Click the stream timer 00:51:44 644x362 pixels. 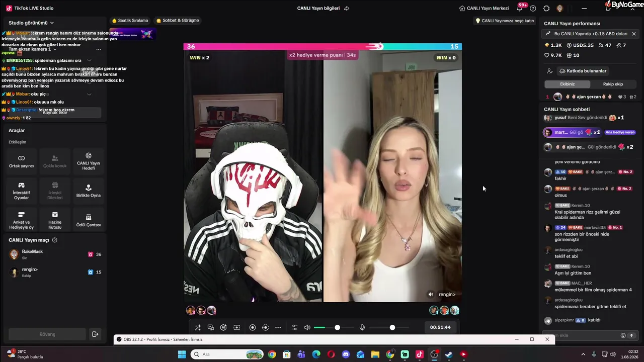(440, 327)
